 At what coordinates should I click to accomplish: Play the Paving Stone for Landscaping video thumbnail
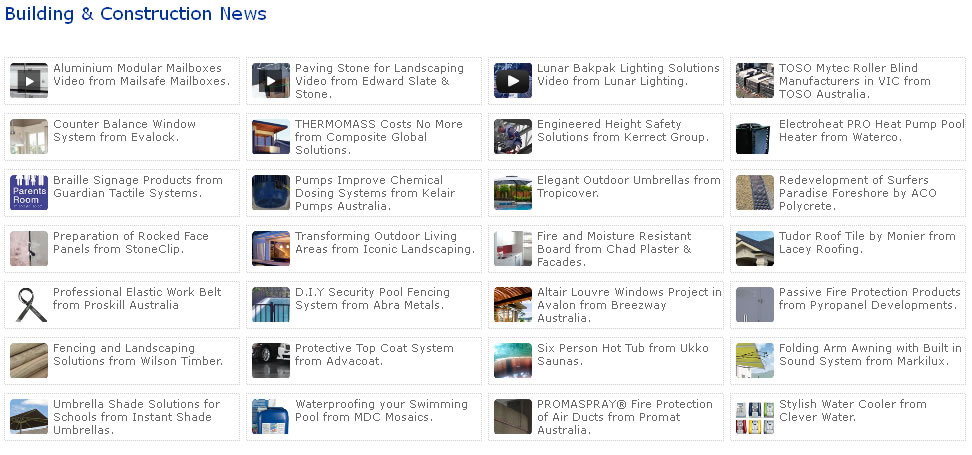271,81
